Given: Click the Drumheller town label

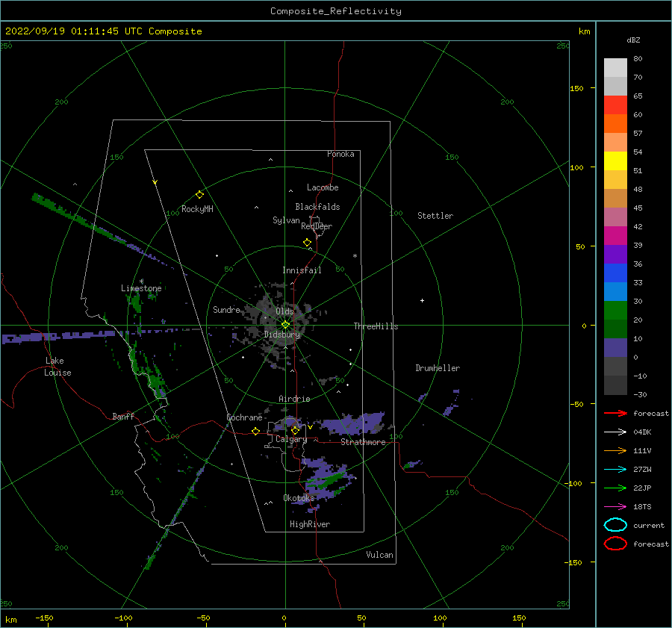Looking at the screenshot, I should [x=438, y=368].
